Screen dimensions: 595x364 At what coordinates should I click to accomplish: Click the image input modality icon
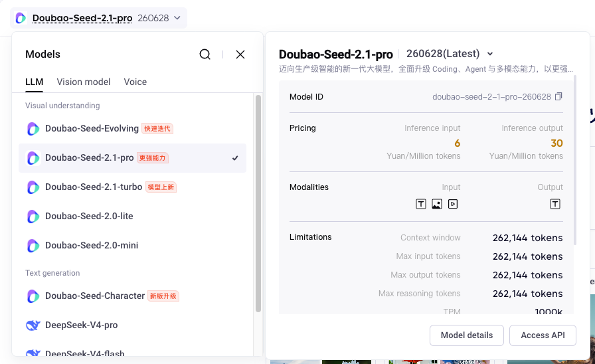(437, 204)
